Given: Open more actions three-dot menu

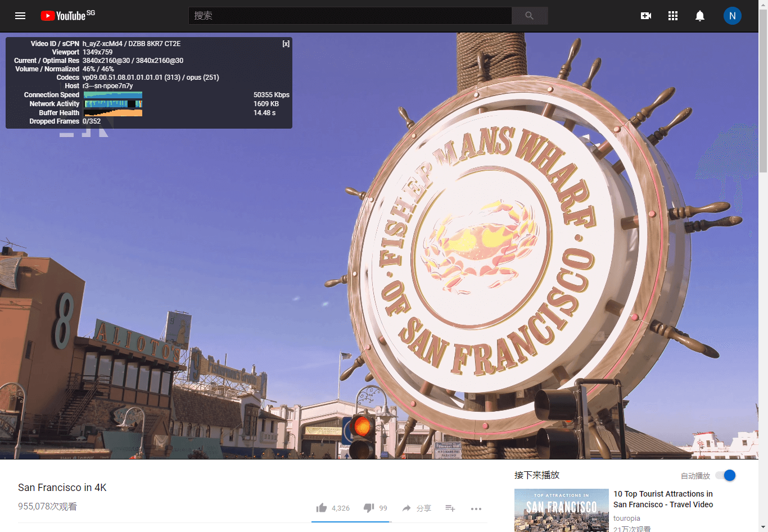Looking at the screenshot, I should (x=476, y=508).
